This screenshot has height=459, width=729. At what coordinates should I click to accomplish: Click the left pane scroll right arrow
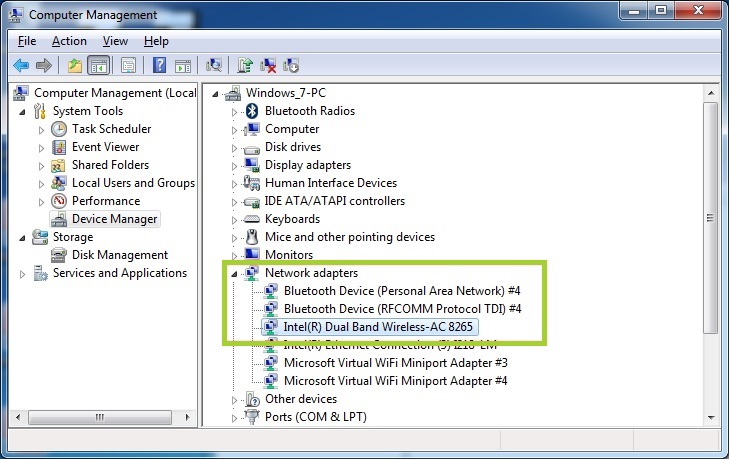[x=187, y=417]
